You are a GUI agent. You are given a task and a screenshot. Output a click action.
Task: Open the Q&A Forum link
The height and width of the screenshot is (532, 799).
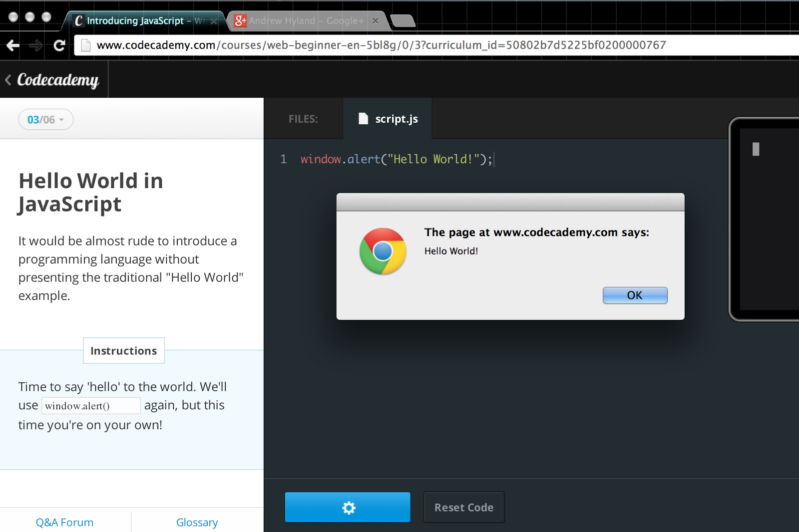tap(64, 523)
